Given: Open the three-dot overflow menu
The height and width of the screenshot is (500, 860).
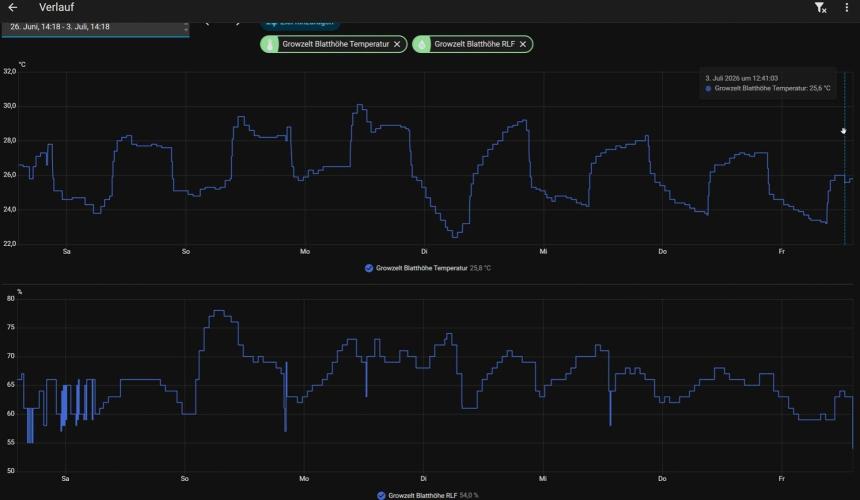Looking at the screenshot, I should [x=847, y=7].
